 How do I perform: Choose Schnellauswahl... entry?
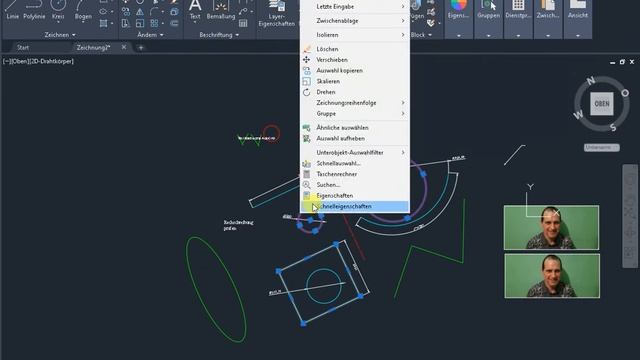[x=355, y=163]
